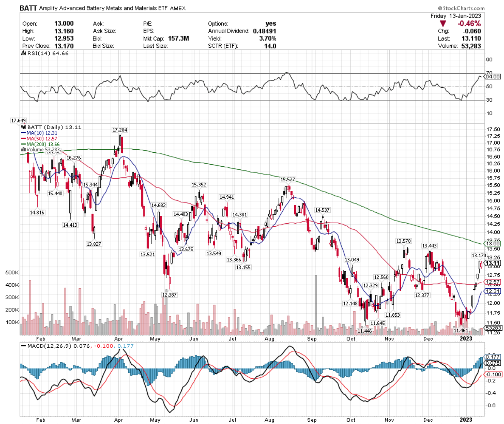The width and height of the screenshot is (504, 424).
Task: Click the Annual Dividend value 0.48491
Action: click(265, 31)
